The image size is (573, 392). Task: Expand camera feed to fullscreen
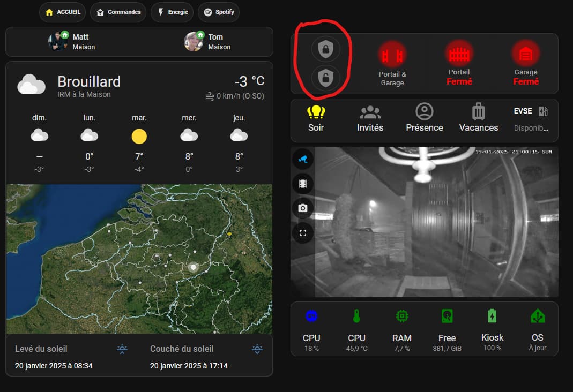(x=302, y=233)
